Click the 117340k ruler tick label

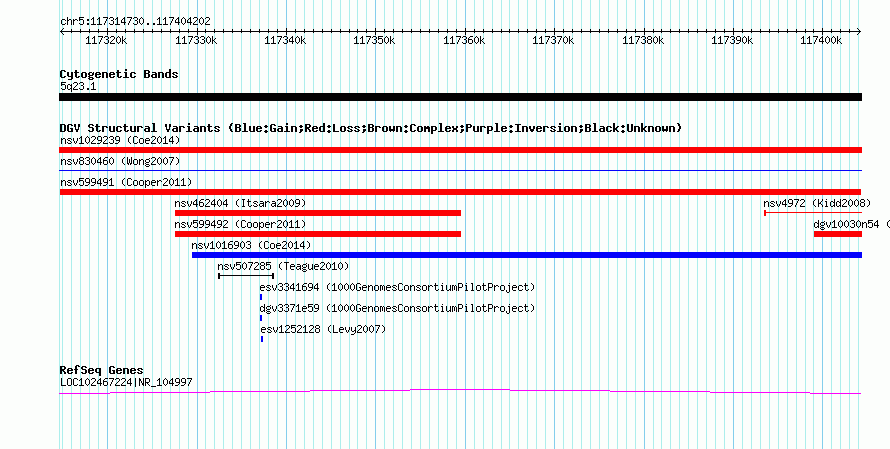pos(286,40)
